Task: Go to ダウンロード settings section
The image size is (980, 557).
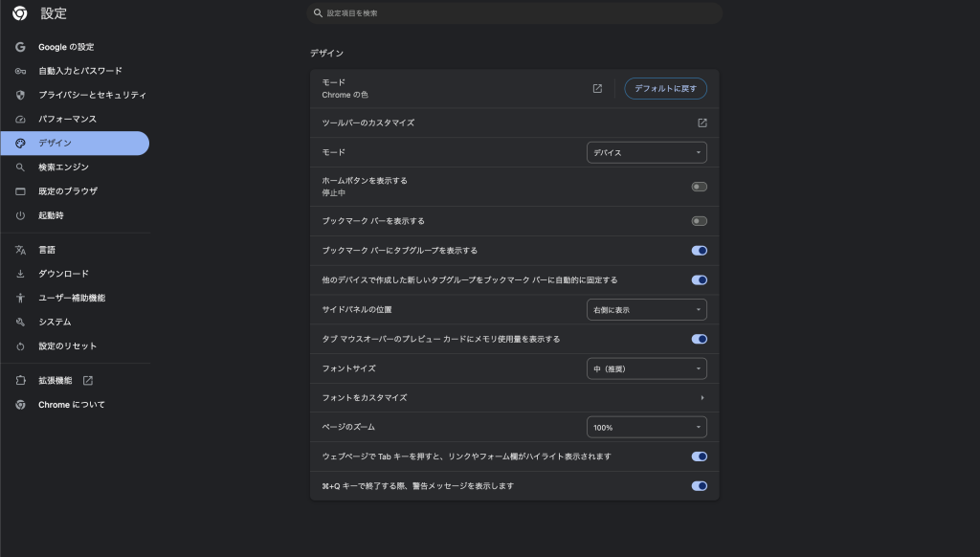Action: (x=63, y=274)
